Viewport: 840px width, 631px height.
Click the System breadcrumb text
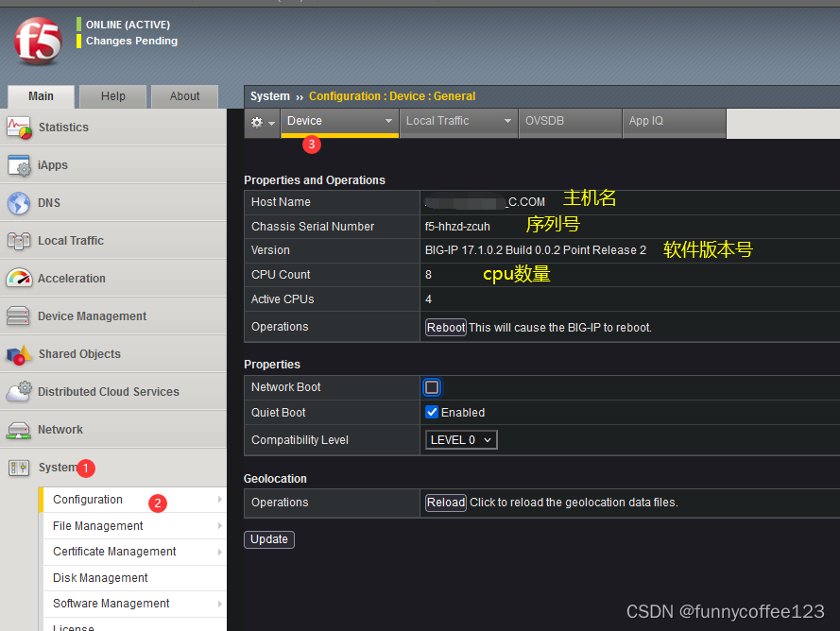pos(269,96)
